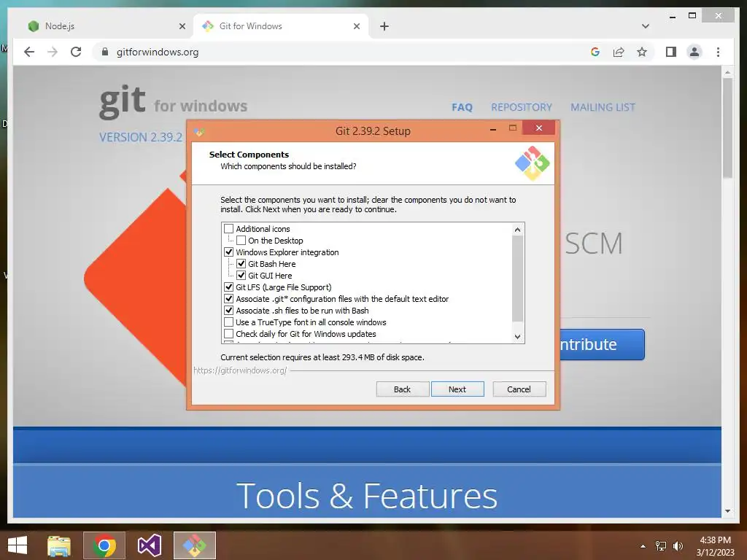Check the Additional icons checkbox

click(x=228, y=229)
